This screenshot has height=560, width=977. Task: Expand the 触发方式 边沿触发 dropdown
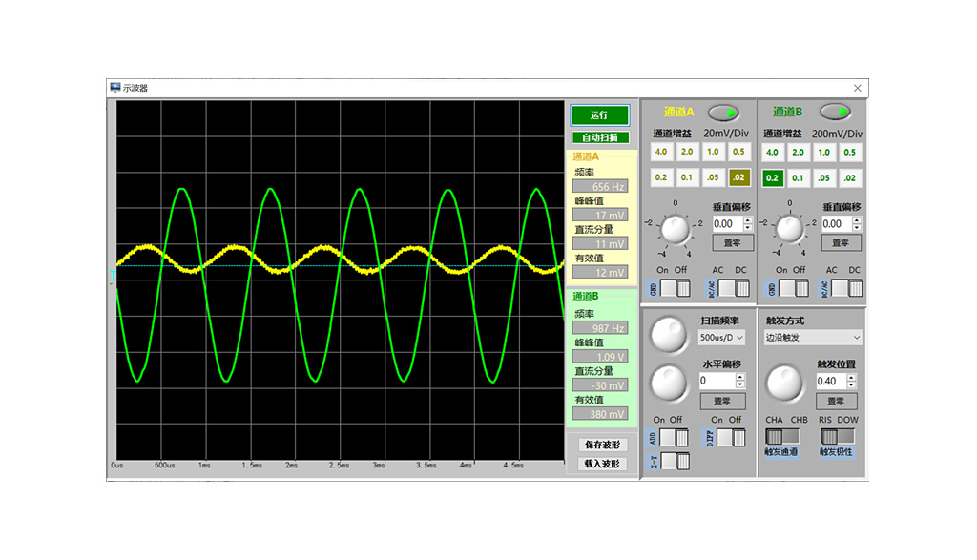tap(813, 337)
